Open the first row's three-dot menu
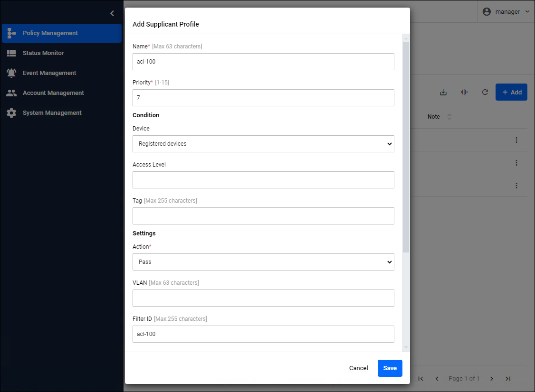 point(516,140)
